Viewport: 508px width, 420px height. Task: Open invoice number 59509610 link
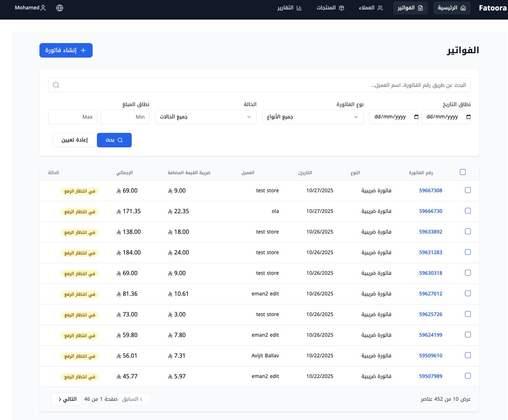pos(430,356)
